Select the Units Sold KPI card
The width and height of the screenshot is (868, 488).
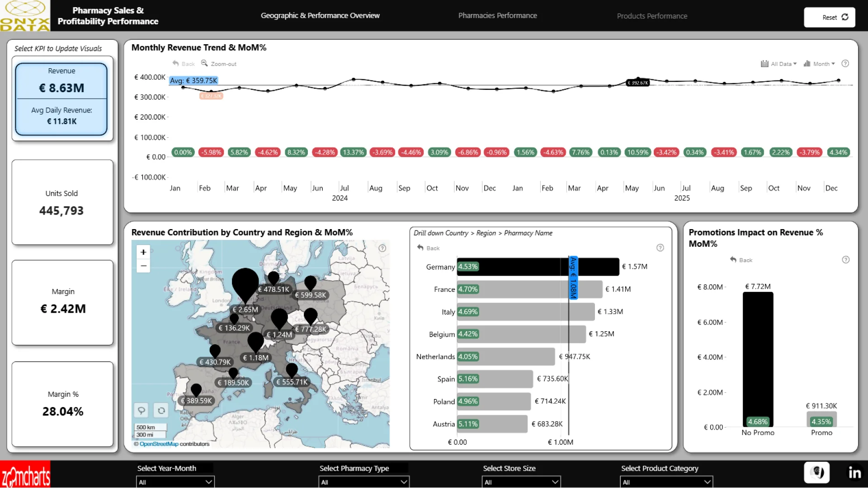pyautogui.click(x=62, y=202)
